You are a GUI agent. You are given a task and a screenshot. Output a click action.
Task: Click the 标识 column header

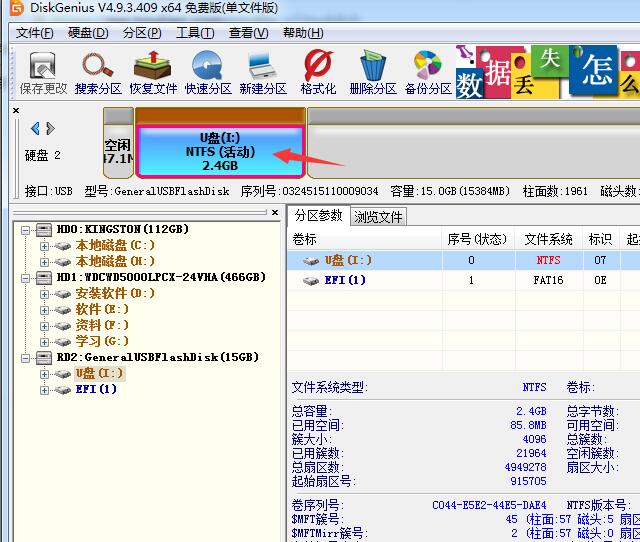tap(600, 239)
